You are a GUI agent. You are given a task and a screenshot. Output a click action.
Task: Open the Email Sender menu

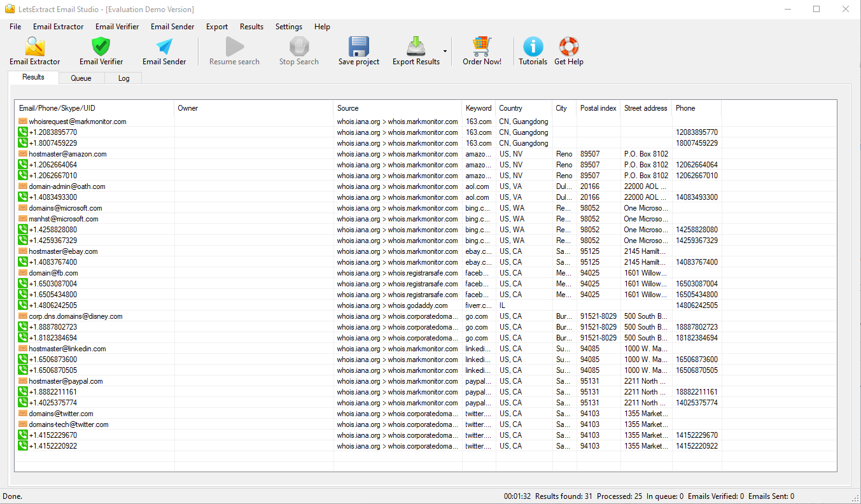(x=172, y=27)
